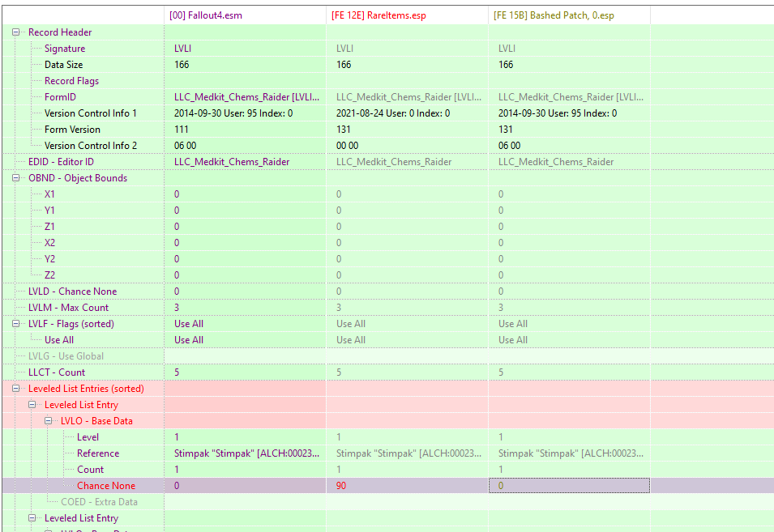The height and width of the screenshot is (532, 774).
Task: Select the Reference row label
Action: point(98,453)
